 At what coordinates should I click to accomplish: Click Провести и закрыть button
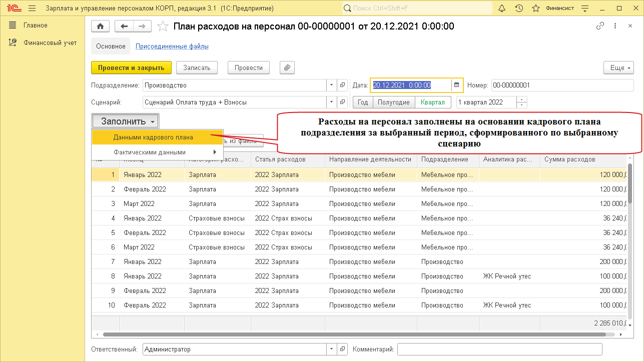pyautogui.click(x=131, y=67)
